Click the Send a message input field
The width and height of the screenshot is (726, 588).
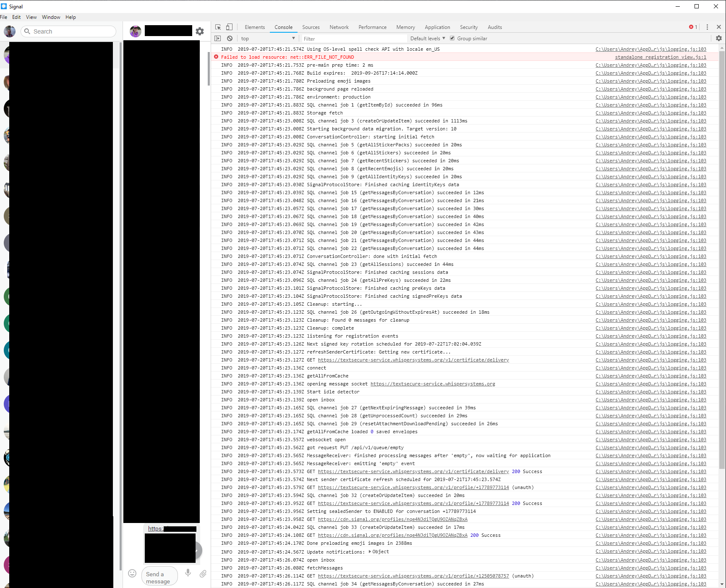(x=159, y=577)
